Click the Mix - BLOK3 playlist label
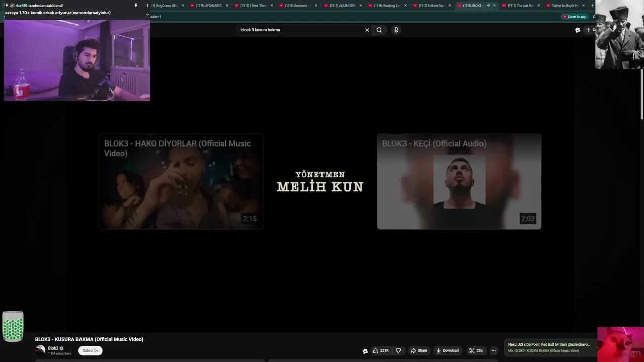 [543, 351]
